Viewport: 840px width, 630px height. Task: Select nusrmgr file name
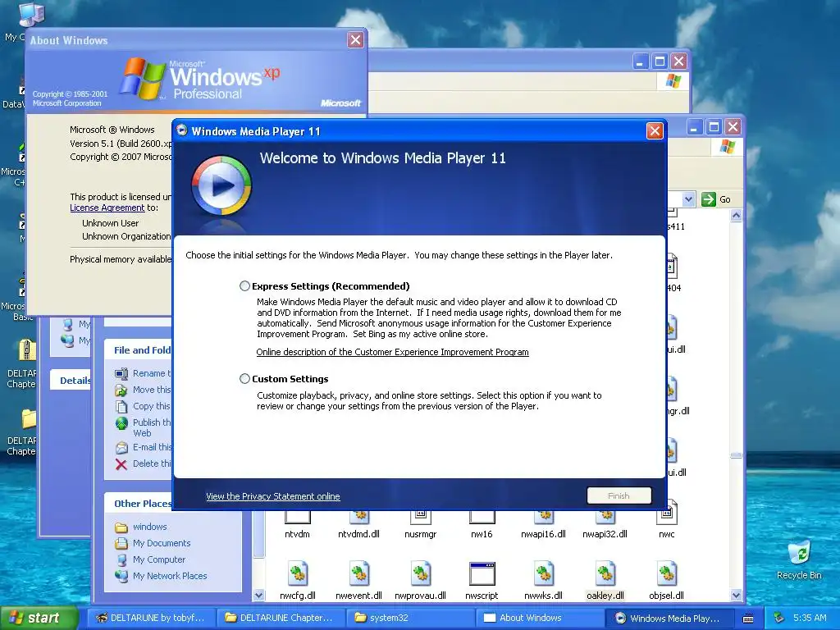(x=421, y=534)
